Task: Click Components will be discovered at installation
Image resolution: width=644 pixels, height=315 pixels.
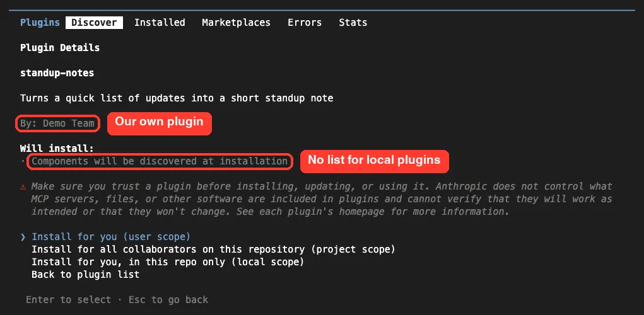Action: 160,161
